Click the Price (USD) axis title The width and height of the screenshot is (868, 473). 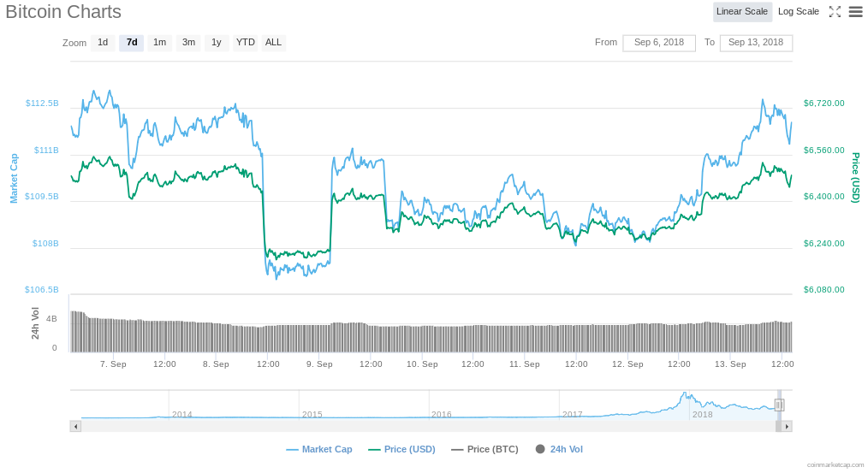pyautogui.click(x=856, y=178)
